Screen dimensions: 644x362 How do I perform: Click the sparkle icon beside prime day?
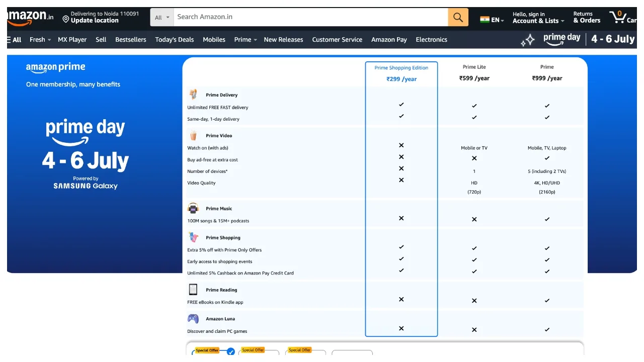528,40
